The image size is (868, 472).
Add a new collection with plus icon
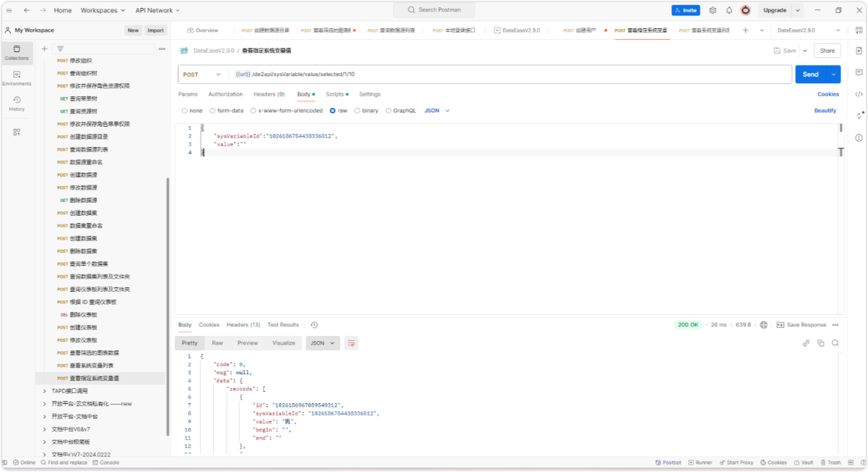click(x=44, y=49)
